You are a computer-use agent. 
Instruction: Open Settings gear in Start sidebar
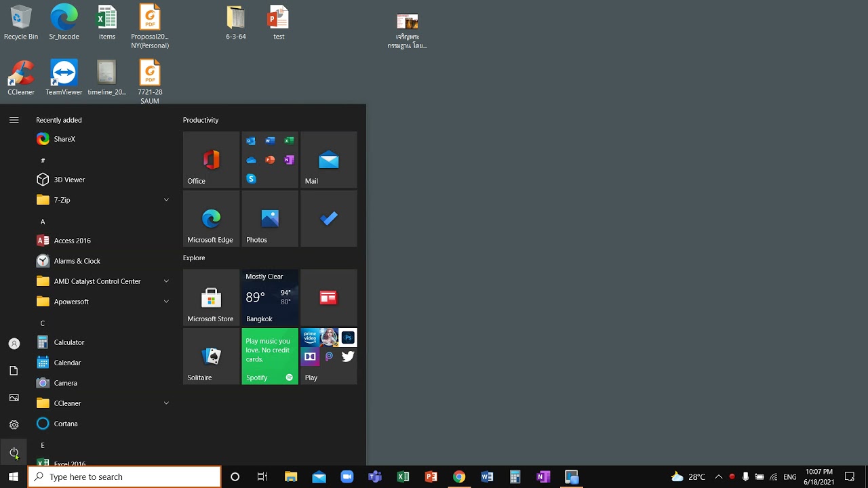14,425
